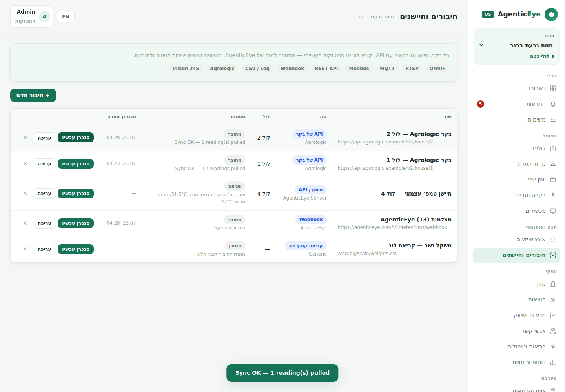Select the מכשירים monitor icon

[x=553, y=211]
